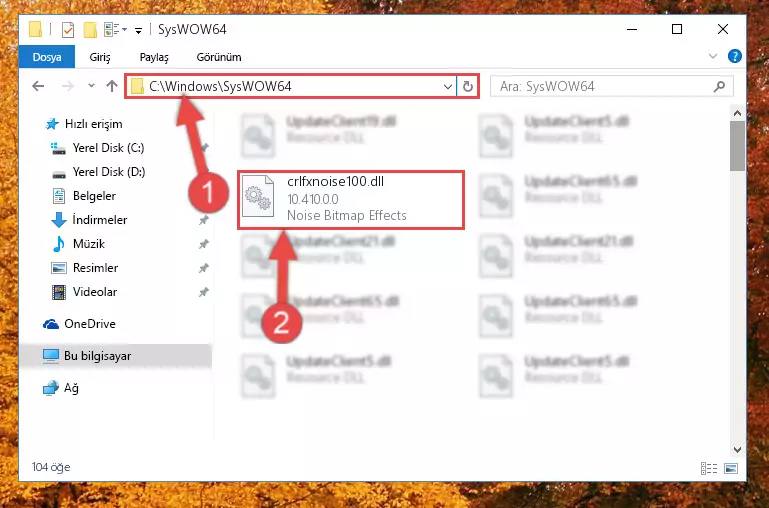Select Belgeler in navigation pane
The width and height of the screenshot is (769, 508).
[94, 196]
